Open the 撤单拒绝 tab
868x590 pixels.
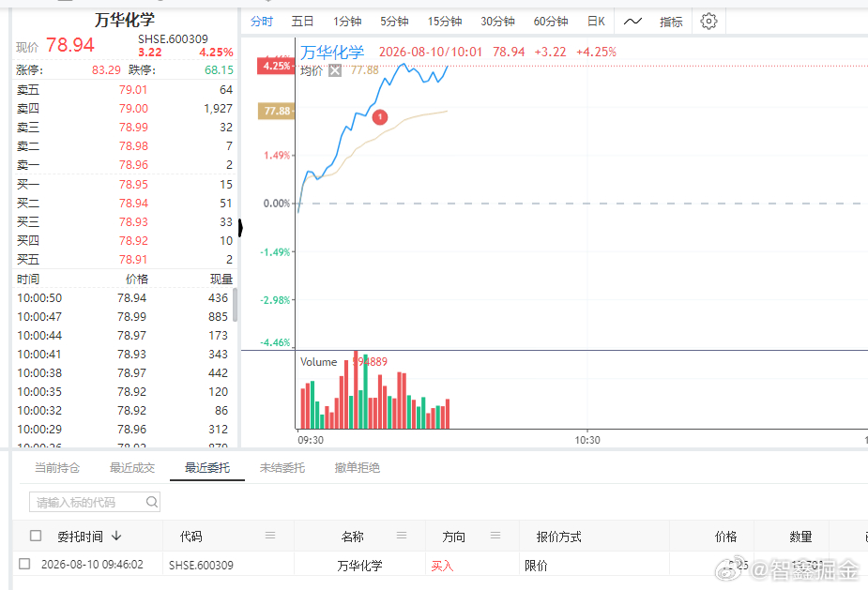tap(358, 468)
